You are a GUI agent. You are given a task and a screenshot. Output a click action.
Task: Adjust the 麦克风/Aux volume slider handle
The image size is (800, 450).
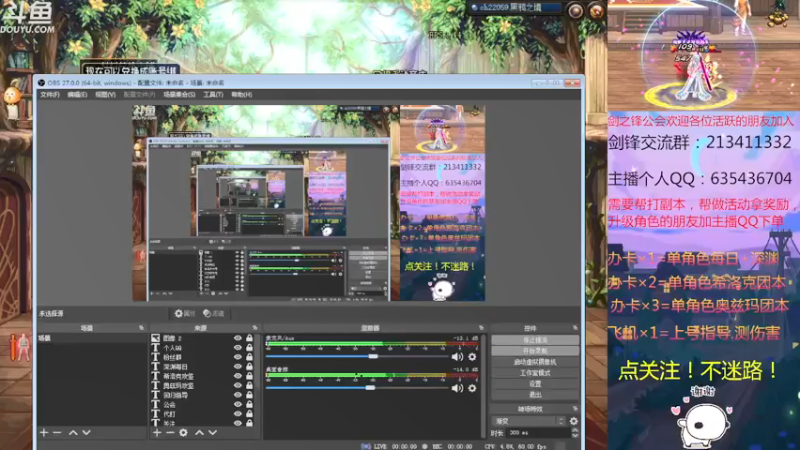tap(373, 356)
